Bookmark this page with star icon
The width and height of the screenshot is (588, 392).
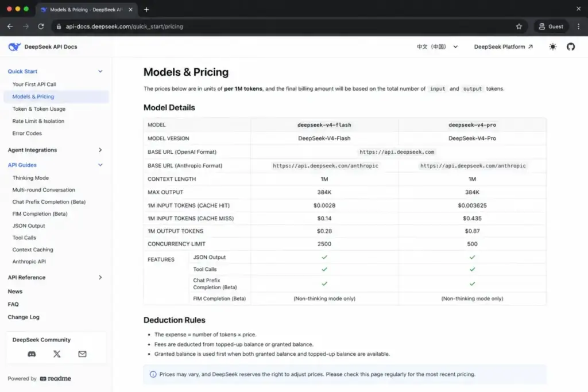(x=519, y=26)
